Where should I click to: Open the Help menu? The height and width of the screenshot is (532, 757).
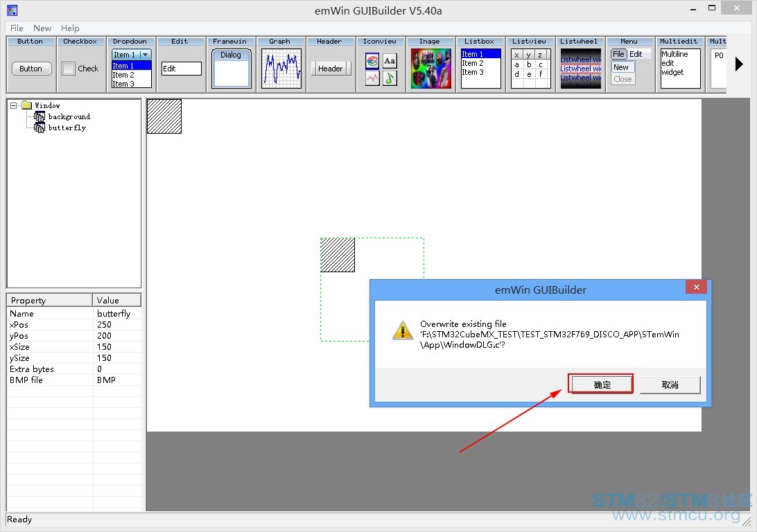70,28
